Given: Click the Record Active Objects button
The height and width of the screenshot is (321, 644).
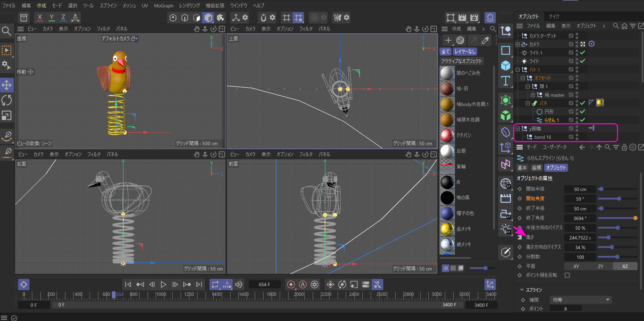Looking at the screenshot, I should point(291,285).
